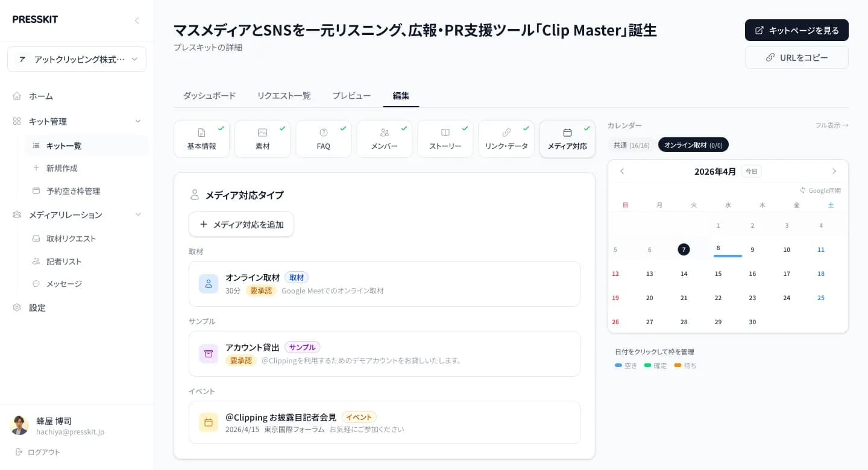This screenshot has width=868, height=470.
Task: Click the 記者リスト users icon
Action: 36,262
